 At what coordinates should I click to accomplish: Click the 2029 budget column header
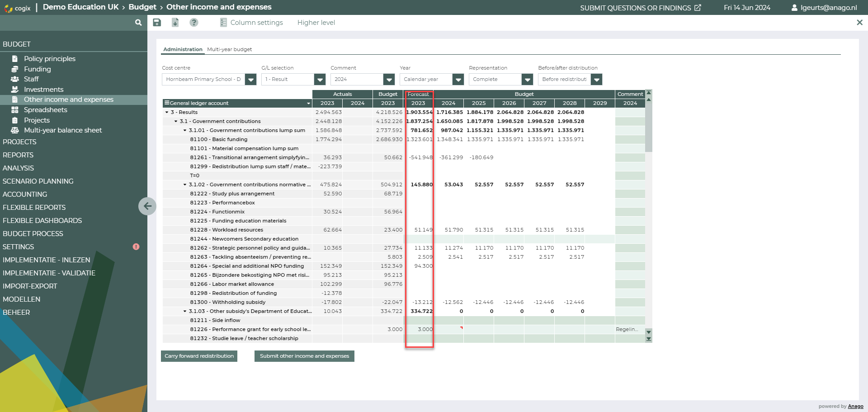[x=599, y=103]
